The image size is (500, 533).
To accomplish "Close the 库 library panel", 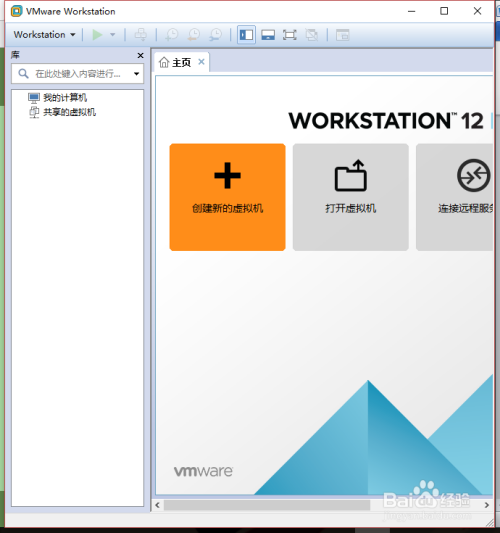I will coord(140,55).
